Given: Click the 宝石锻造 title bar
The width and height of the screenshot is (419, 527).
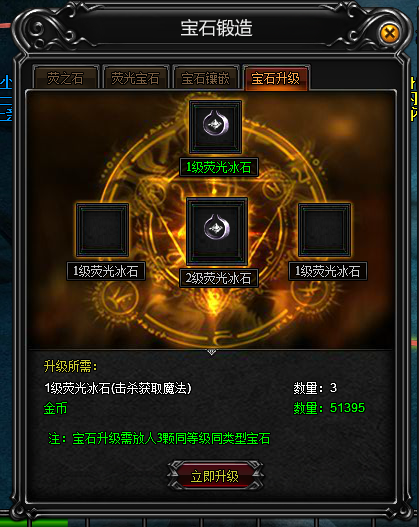Looking at the screenshot, I should click(x=216, y=28).
